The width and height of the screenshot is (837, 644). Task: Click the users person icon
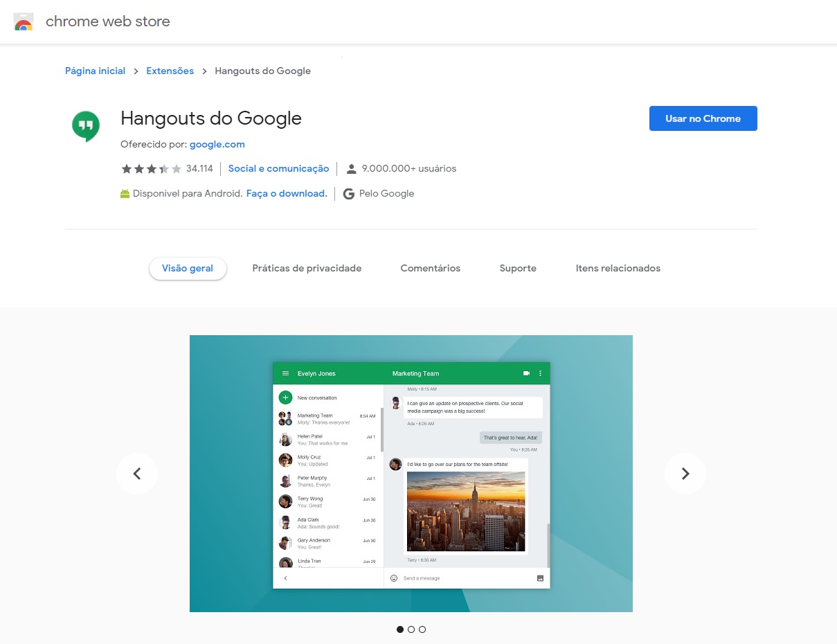pos(351,168)
